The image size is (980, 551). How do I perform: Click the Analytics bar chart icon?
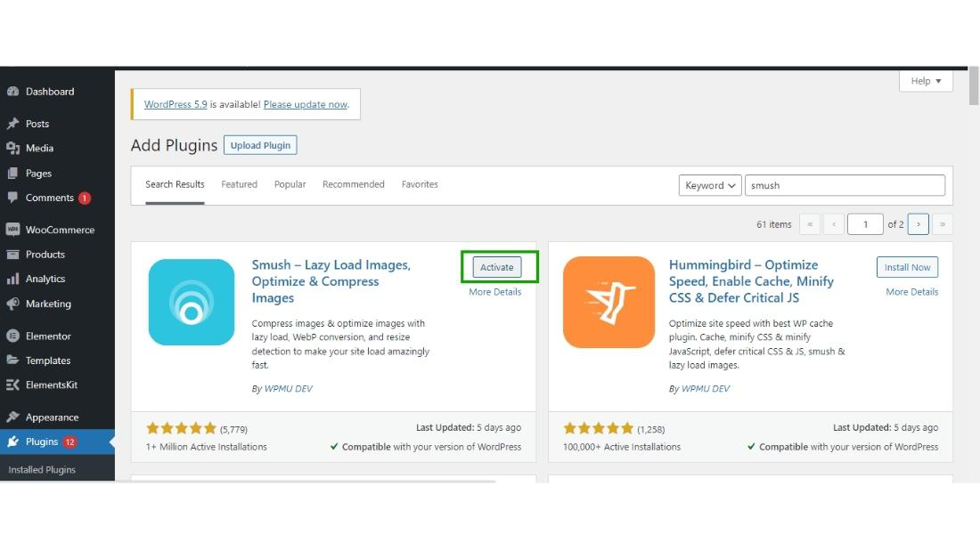pyautogui.click(x=13, y=279)
